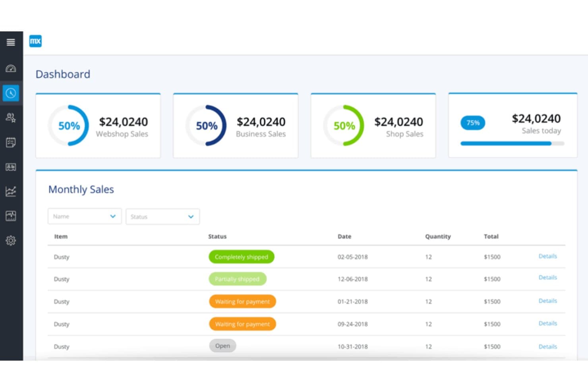Select the clock icon in sidebar

click(x=11, y=93)
